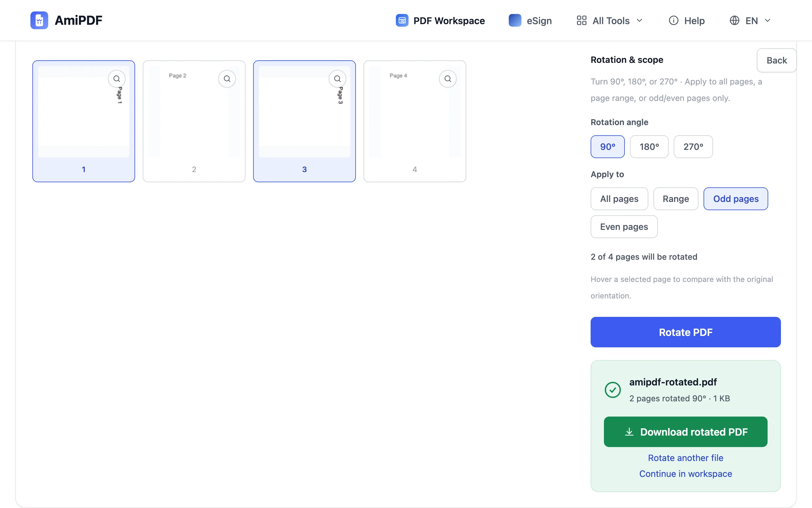Click the download arrow icon in the green button
The height and width of the screenshot is (508, 812).
click(x=629, y=432)
